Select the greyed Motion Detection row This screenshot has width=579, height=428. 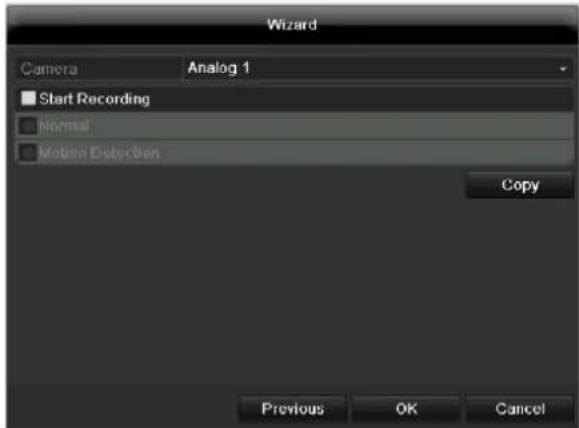[294, 152]
